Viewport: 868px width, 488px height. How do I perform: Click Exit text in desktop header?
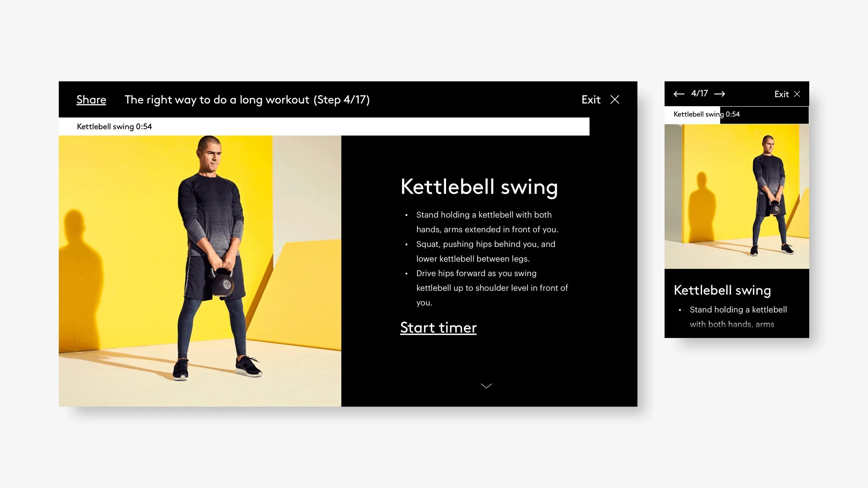591,100
